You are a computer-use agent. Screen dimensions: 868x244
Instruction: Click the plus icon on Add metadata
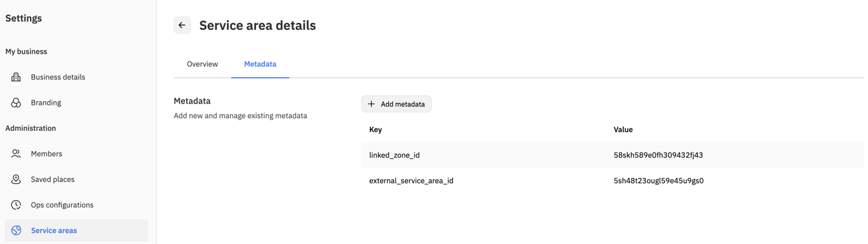click(x=372, y=104)
